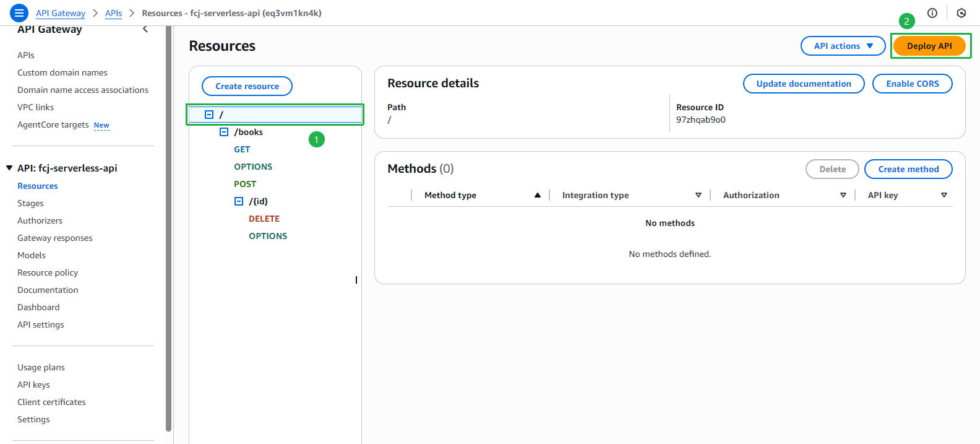Open Resource policy page
Image resolution: width=980 pixels, height=444 pixels.
point(48,272)
